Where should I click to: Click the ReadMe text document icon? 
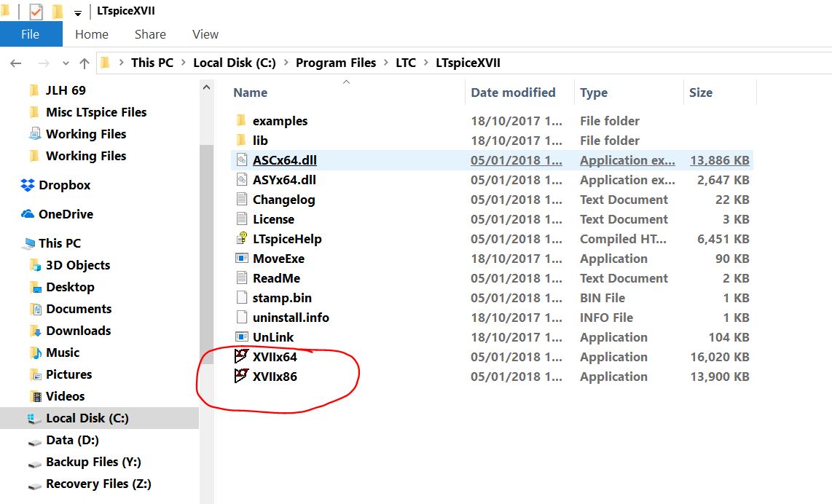[241, 277]
